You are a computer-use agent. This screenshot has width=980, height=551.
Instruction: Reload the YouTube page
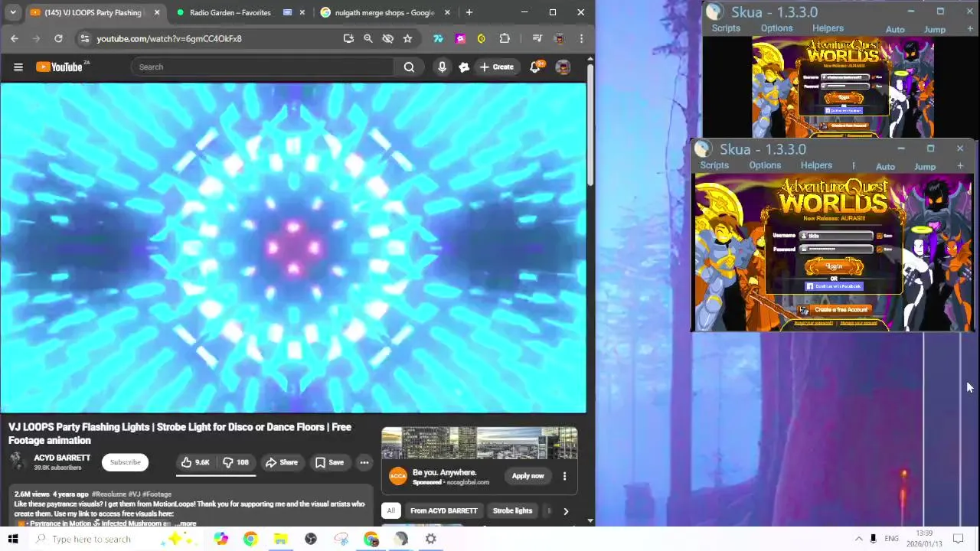tap(58, 38)
